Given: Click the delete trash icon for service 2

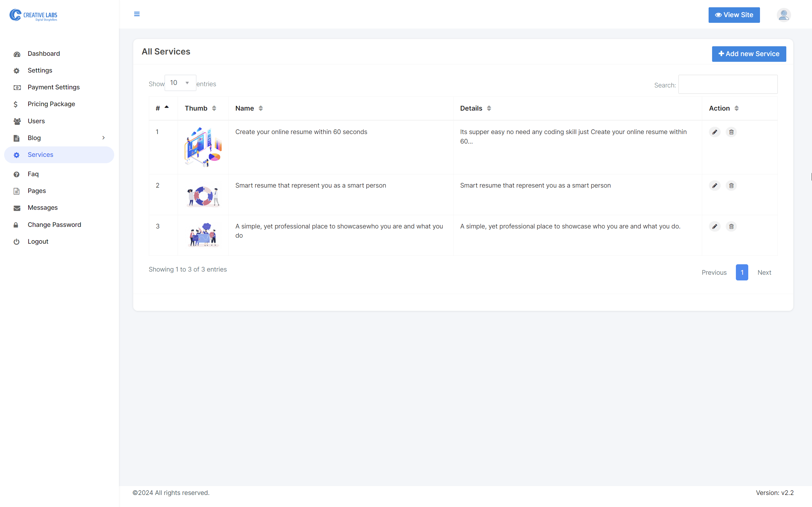Looking at the screenshot, I should pos(731,185).
